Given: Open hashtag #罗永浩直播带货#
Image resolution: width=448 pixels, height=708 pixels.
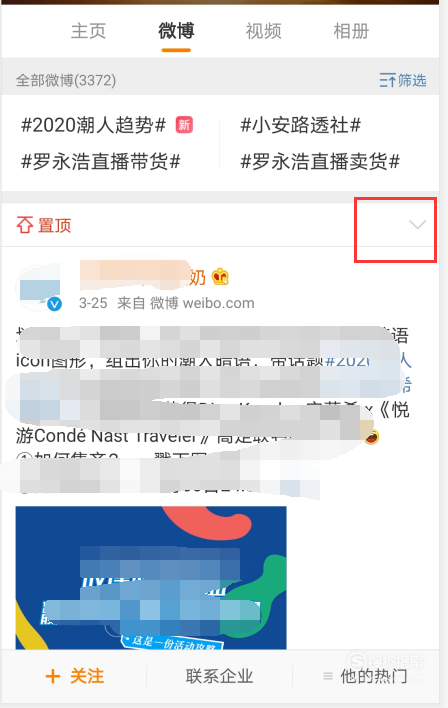Looking at the screenshot, I should [101, 161].
